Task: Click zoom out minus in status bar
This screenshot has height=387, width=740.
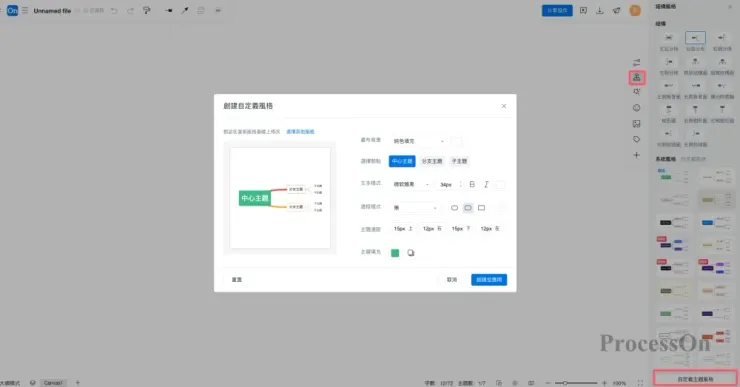Action: [547, 383]
